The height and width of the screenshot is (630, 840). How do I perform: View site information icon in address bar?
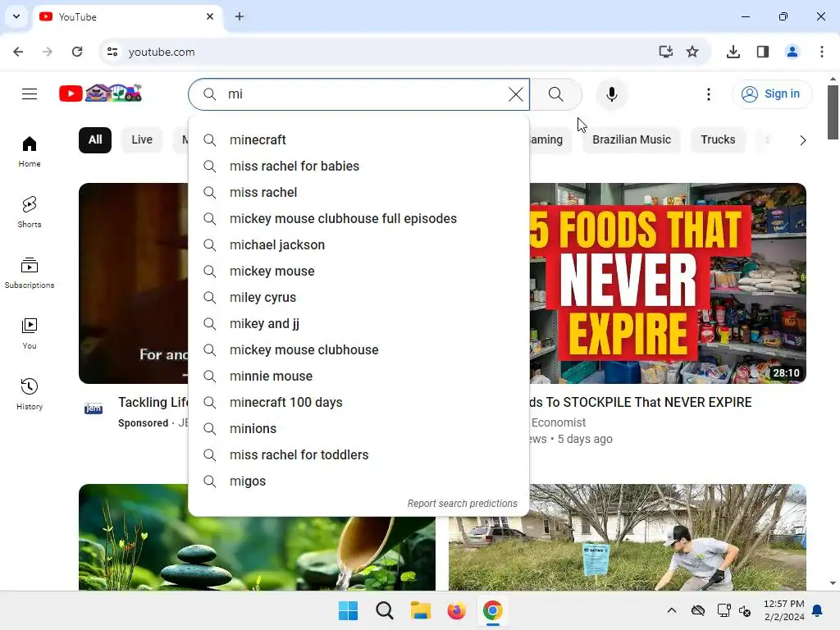pyautogui.click(x=112, y=52)
